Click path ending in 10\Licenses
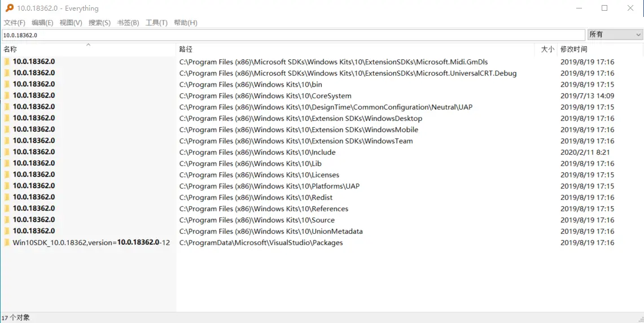This screenshot has width=644, height=323. pos(259,174)
